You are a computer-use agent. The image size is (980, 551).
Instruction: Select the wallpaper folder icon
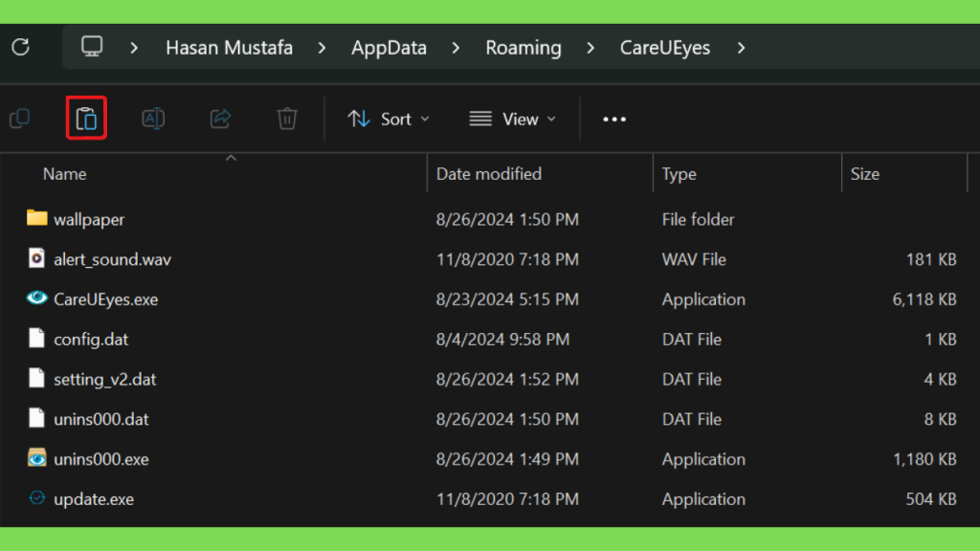point(37,217)
